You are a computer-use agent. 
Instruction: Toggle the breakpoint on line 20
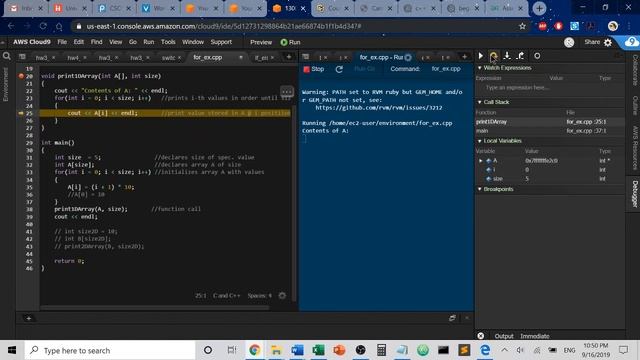[x=21, y=76]
